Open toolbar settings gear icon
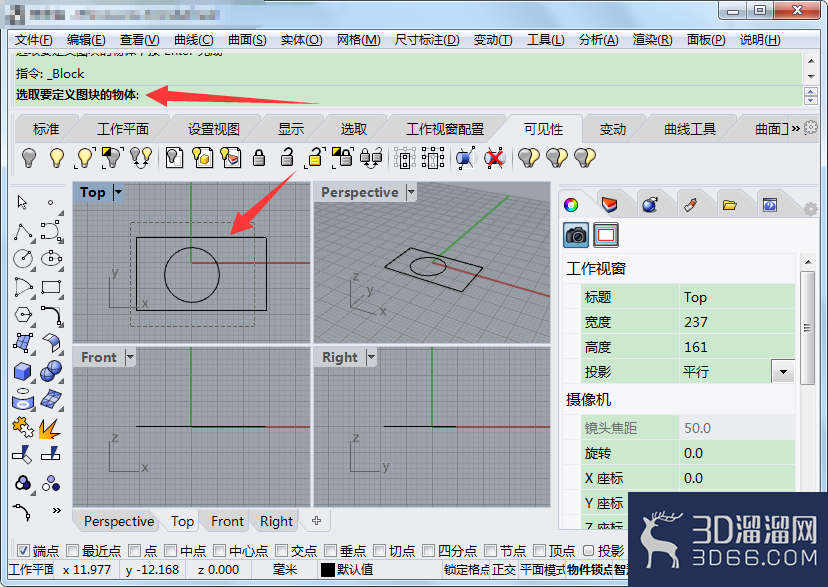Image resolution: width=828 pixels, height=587 pixels. tap(811, 127)
